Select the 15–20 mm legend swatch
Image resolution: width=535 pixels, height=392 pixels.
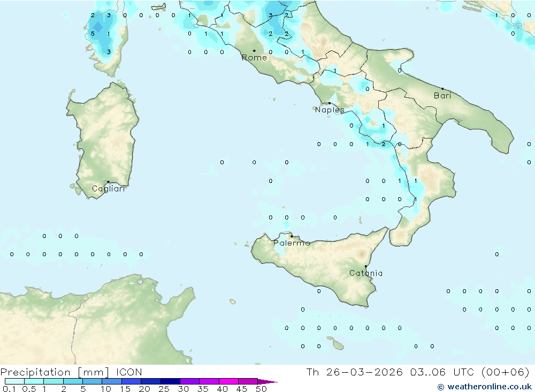tap(132, 381)
